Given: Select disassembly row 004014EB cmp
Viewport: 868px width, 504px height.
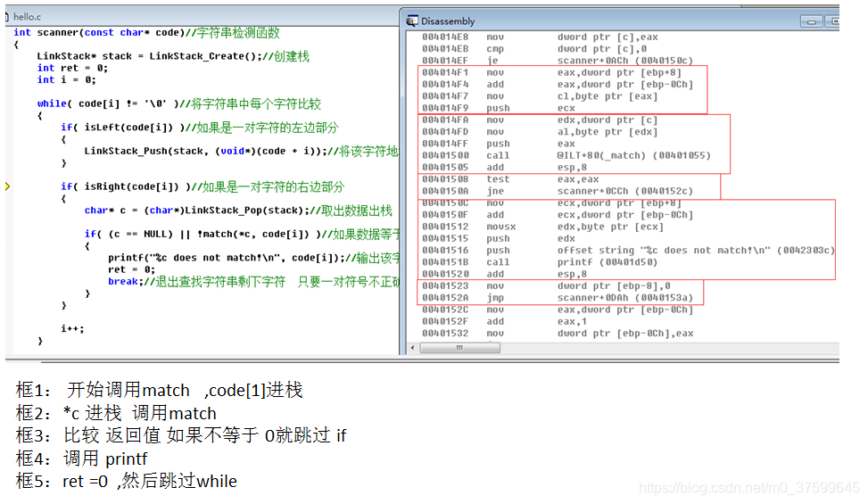Looking at the screenshot, I should pyautogui.click(x=534, y=49).
